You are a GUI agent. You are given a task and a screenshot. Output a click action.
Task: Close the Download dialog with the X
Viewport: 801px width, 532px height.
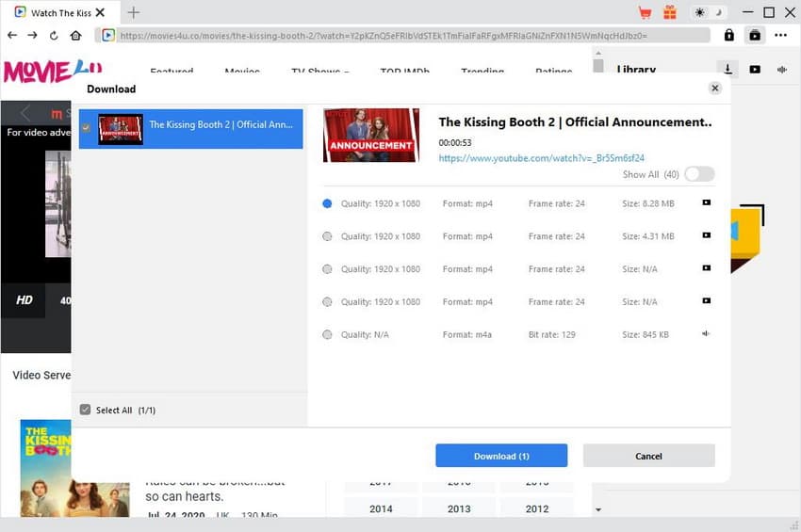point(715,89)
